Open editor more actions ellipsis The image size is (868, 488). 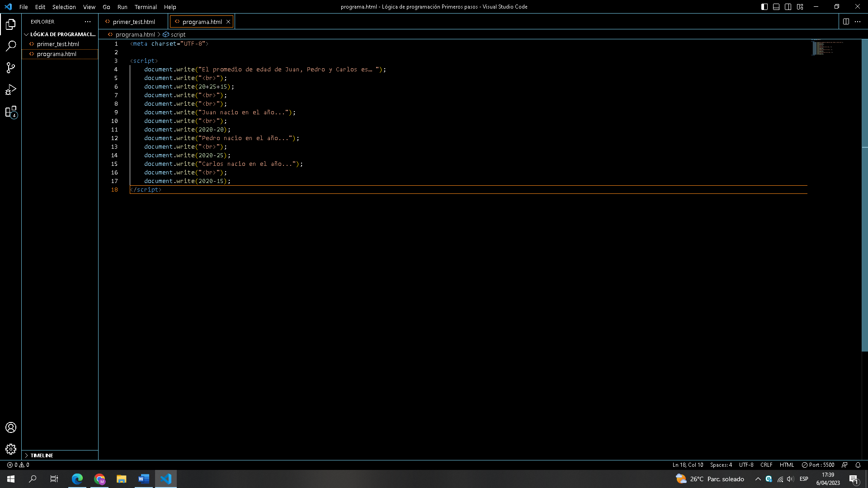click(x=858, y=22)
